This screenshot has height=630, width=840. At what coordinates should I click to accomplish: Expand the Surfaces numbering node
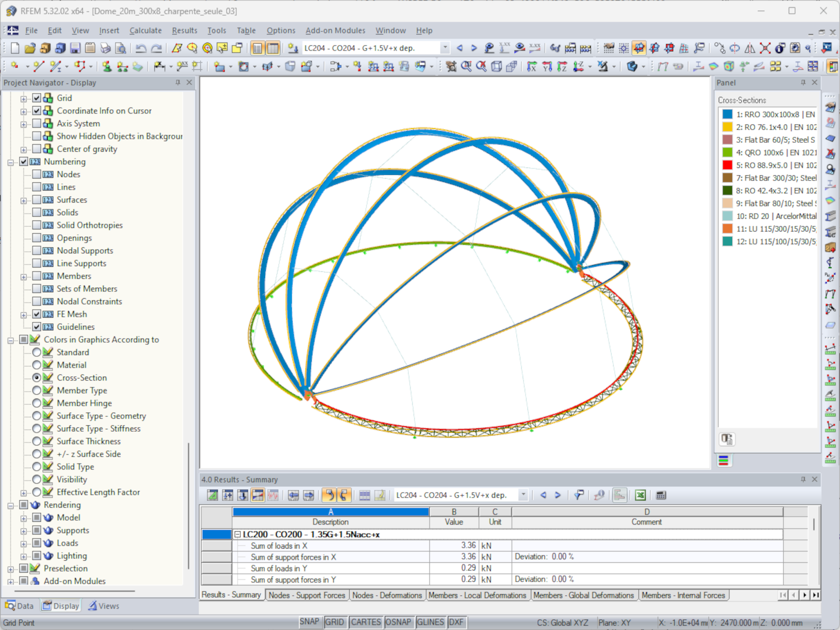pyautogui.click(x=24, y=201)
